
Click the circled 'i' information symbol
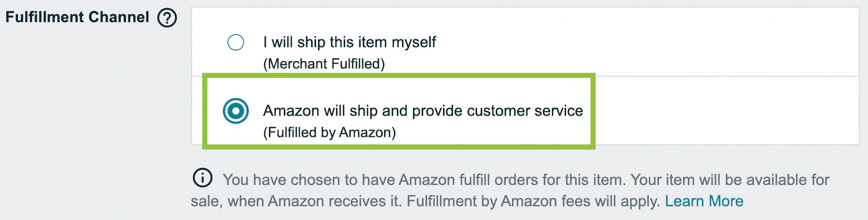click(201, 179)
